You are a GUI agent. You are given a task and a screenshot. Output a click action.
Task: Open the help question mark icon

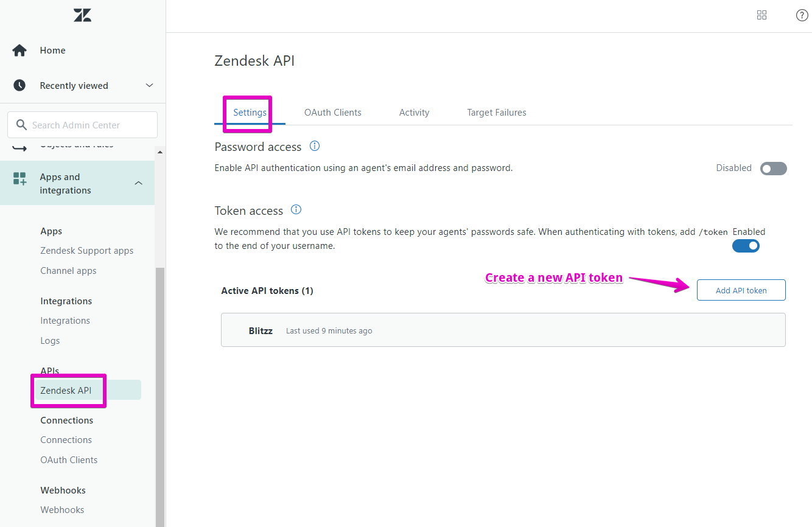coord(802,15)
